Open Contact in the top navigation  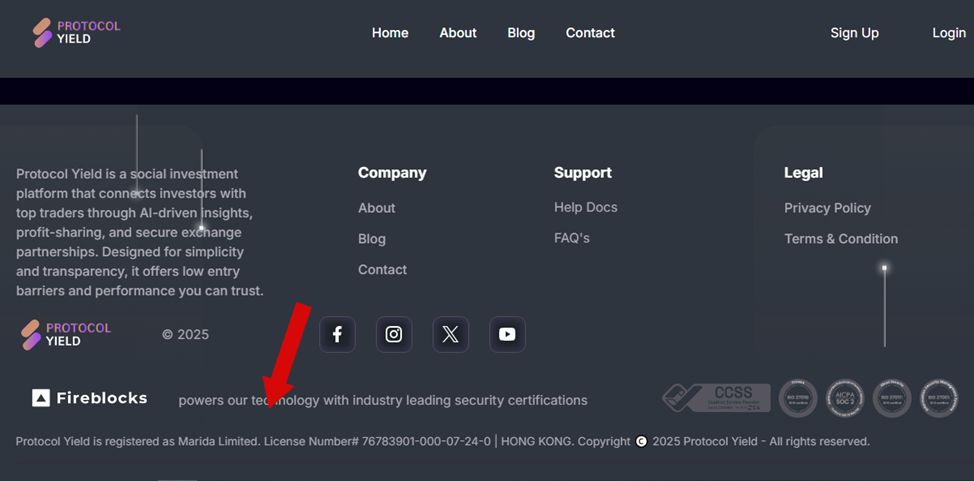click(590, 33)
